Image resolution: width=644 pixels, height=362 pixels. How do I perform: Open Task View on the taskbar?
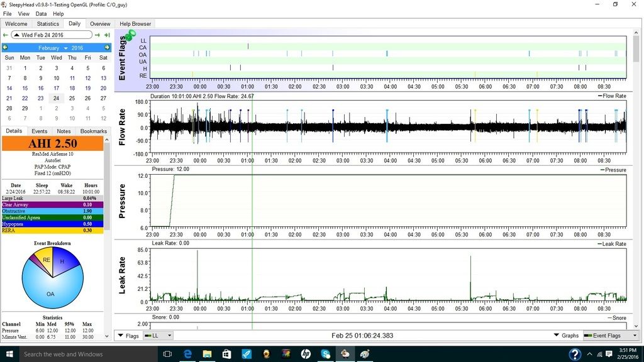(x=167, y=354)
